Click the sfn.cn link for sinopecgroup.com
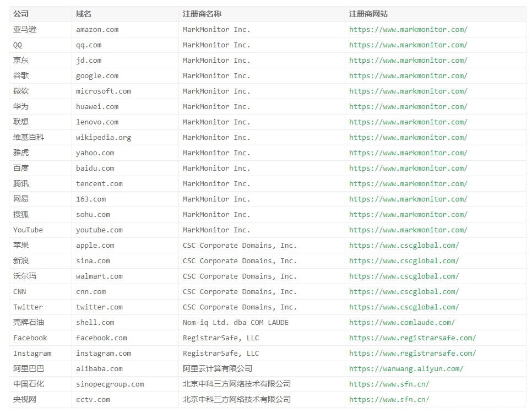This screenshot has width=532, height=413. (x=389, y=384)
